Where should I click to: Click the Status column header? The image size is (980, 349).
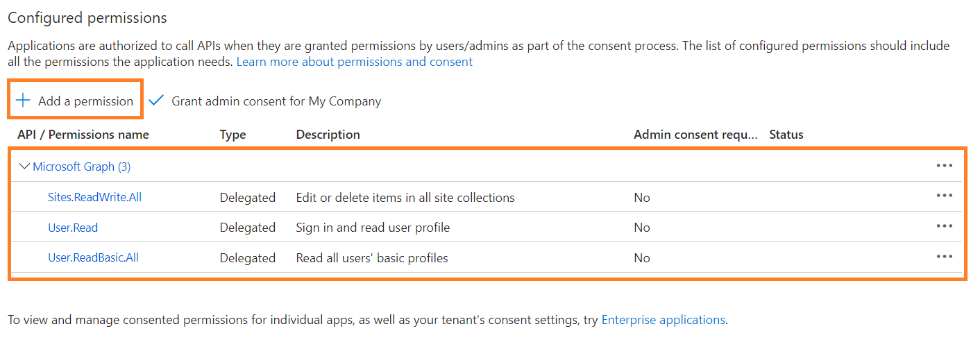point(786,135)
